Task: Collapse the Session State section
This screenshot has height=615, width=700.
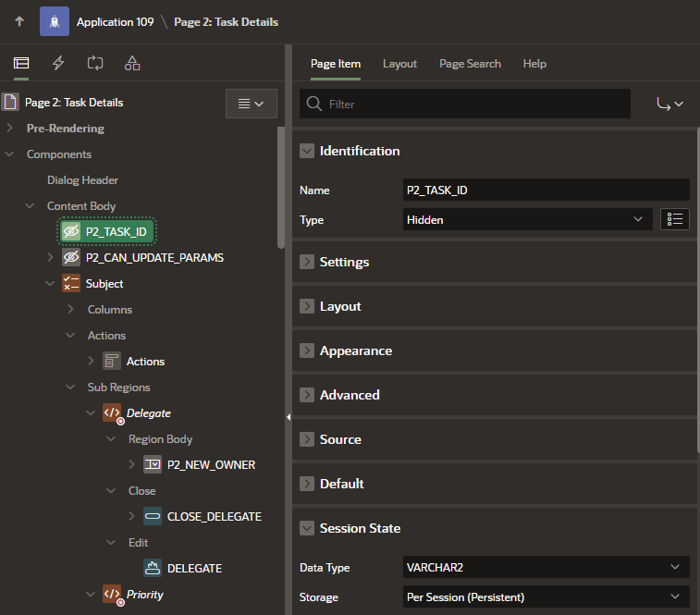Action: [x=307, y=528]
